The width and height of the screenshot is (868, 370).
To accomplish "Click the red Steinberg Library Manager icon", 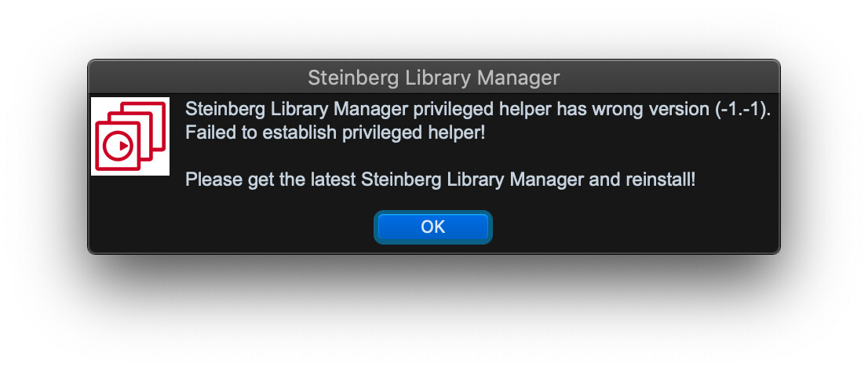I will pyautogui.click(x=130, y=136).
